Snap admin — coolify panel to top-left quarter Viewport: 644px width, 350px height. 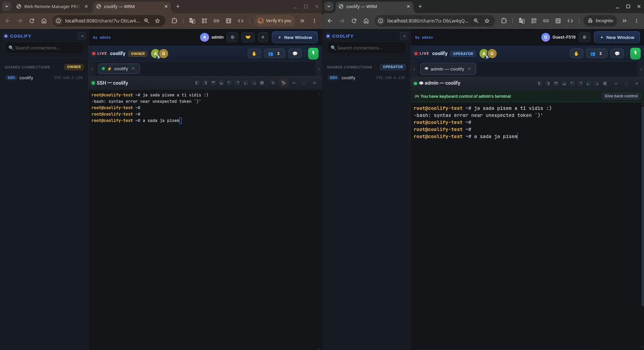coord(572,83)
